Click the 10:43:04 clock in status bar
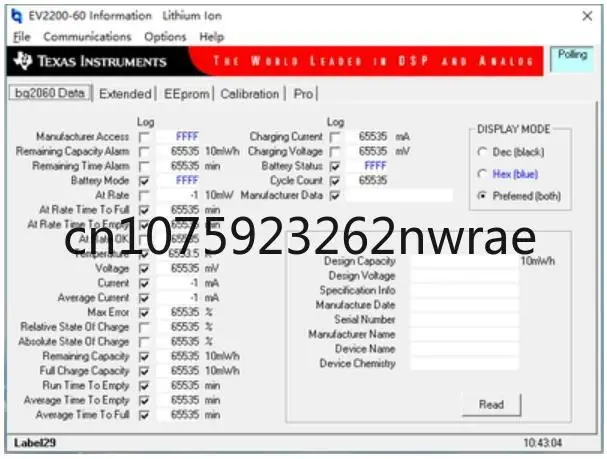Viewport: 607px width, 459px height. (x=543, y=443)
